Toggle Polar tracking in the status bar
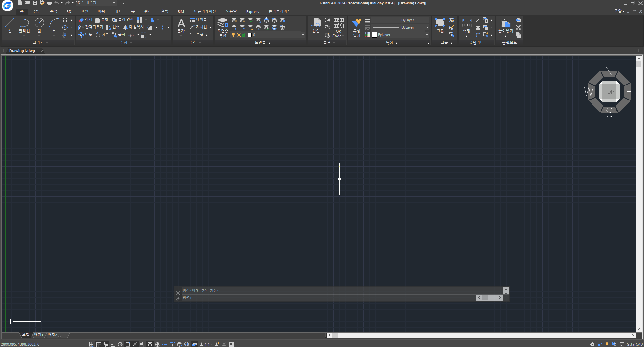The height and width of the screenshot is (347, 644). click(x=120, y=344)
